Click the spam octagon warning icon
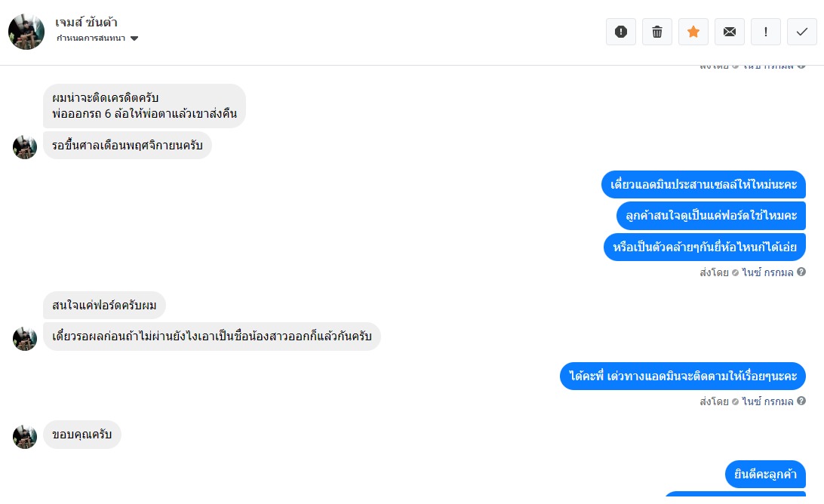Image resolution: width=824 pixels, height=504 pixels. point(621,32)
